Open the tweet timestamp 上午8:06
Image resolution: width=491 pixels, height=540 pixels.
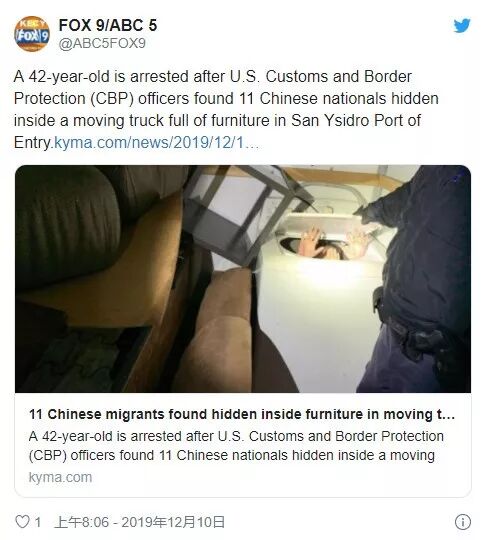coord(81,522)
